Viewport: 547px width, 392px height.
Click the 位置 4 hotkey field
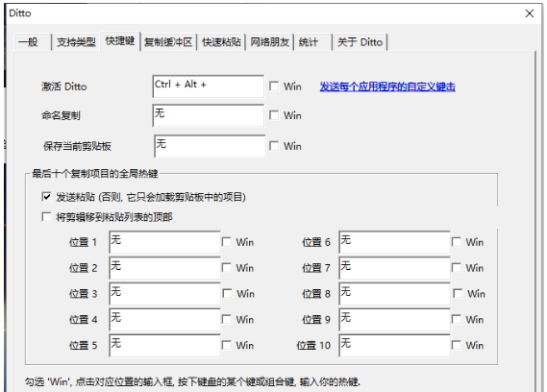(x=164, y=319)
